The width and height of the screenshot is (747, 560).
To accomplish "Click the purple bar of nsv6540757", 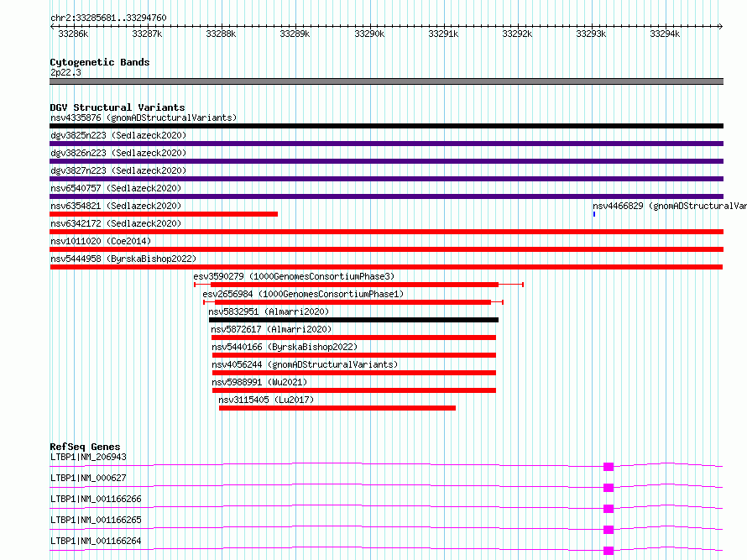I will (x=386, y=196).
